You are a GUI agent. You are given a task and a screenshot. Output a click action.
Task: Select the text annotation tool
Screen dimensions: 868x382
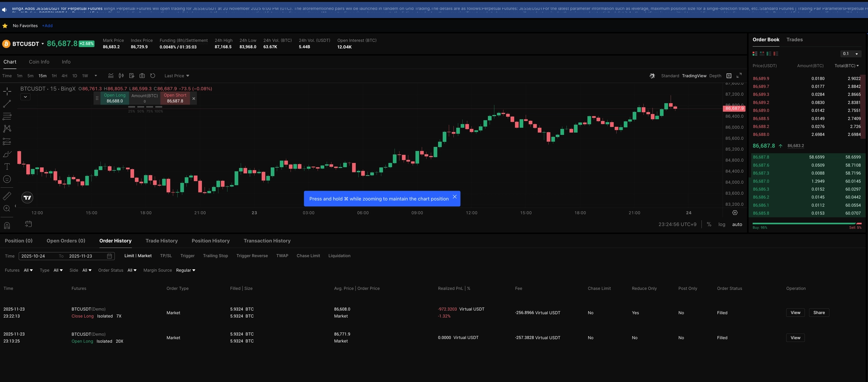pyautogui.click(x=7, y=167)
